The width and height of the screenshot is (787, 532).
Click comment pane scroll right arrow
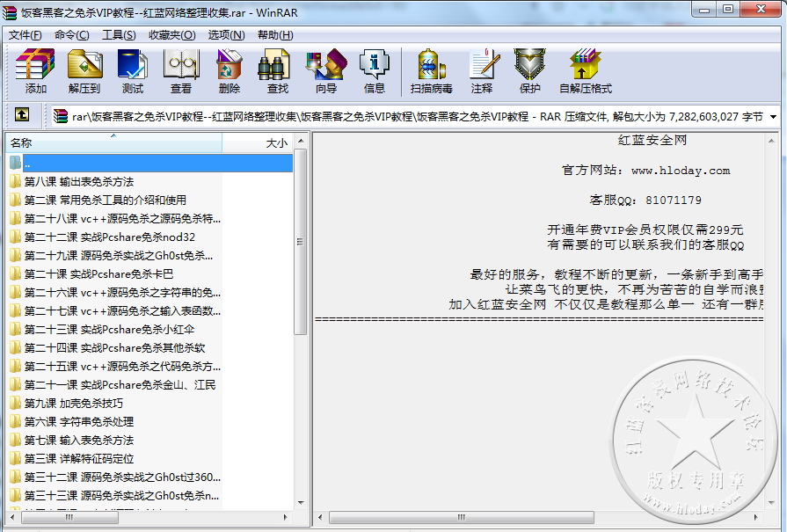(756, 517)
